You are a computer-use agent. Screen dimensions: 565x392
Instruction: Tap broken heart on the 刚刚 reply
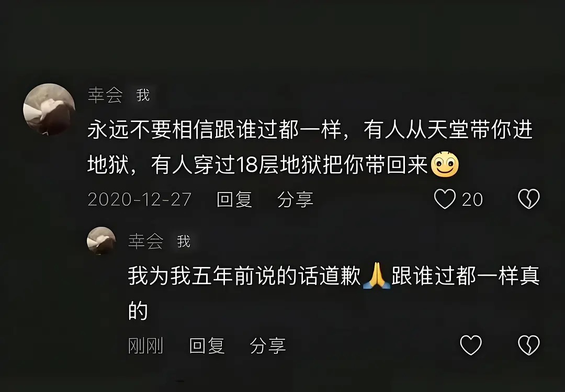tap(528, 345)
